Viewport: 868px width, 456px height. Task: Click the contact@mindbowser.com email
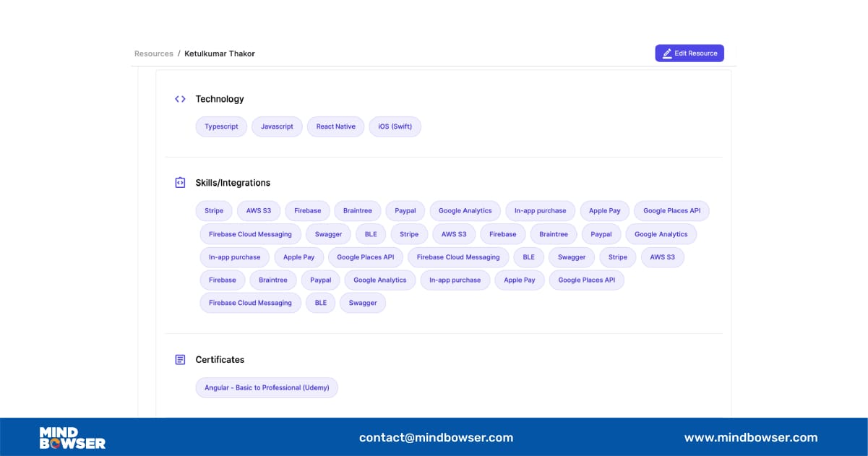[436, 437]
